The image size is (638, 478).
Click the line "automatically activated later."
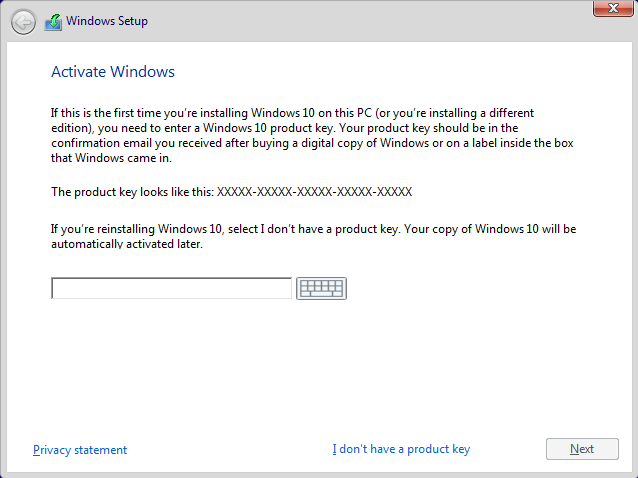(x=127, y=244)
